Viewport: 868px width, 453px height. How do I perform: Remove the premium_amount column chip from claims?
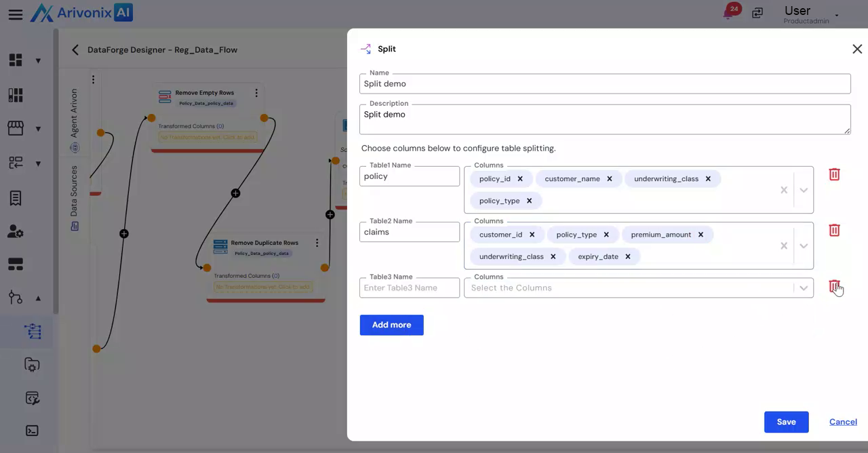tap(701, 235)
